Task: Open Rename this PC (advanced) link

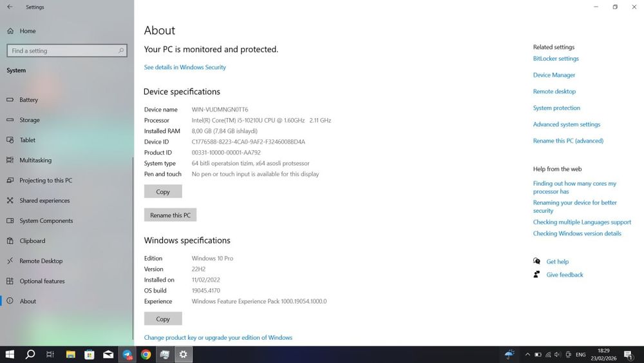Action: pos(568,141)
